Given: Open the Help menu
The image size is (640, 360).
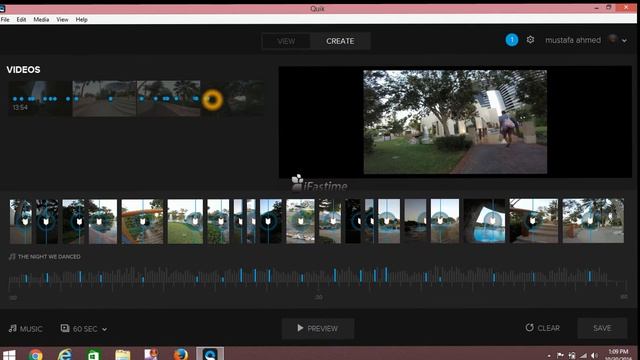Looking at the screenshot, I should tap(81, 20).
